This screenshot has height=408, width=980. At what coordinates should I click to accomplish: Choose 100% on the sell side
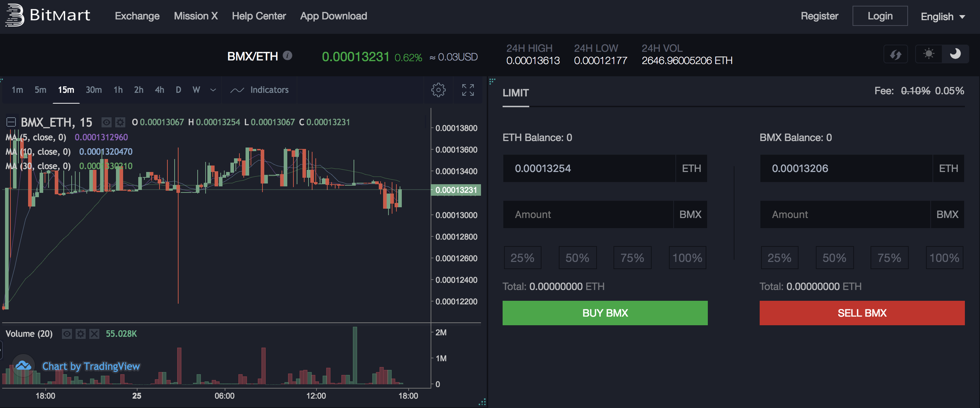click(x=945, y=258)
